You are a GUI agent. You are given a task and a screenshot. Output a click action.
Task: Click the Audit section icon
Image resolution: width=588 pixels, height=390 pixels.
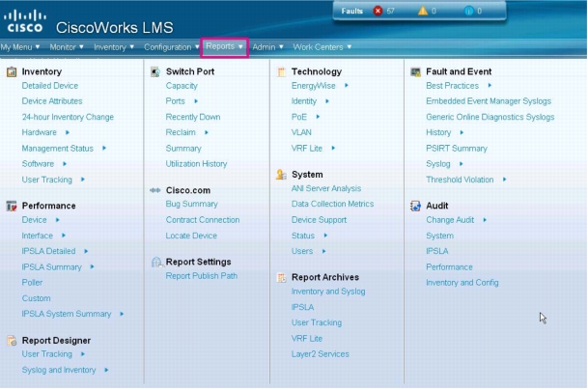415,206
